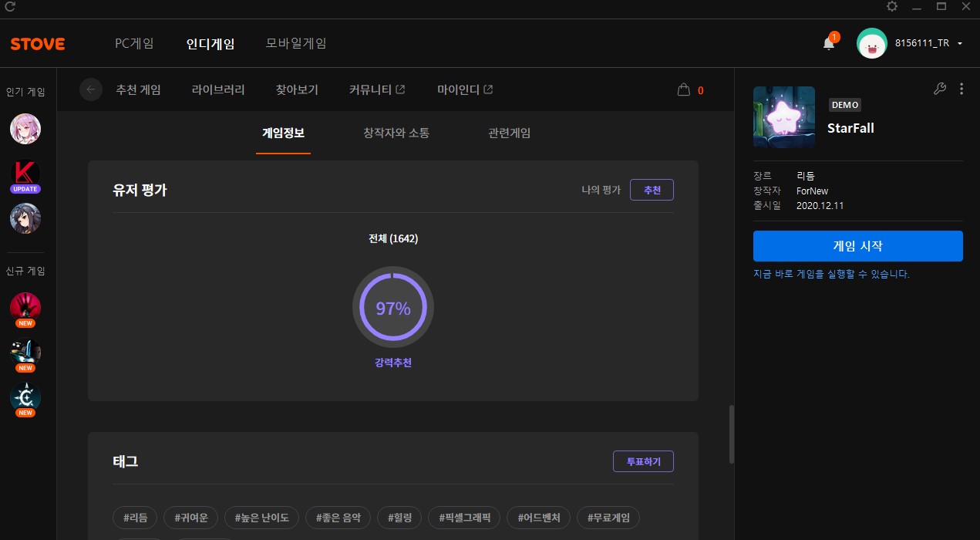Switch to the 창작자와 소통 tab
Viewport: 980px width, 540px height.
point(396,133)
